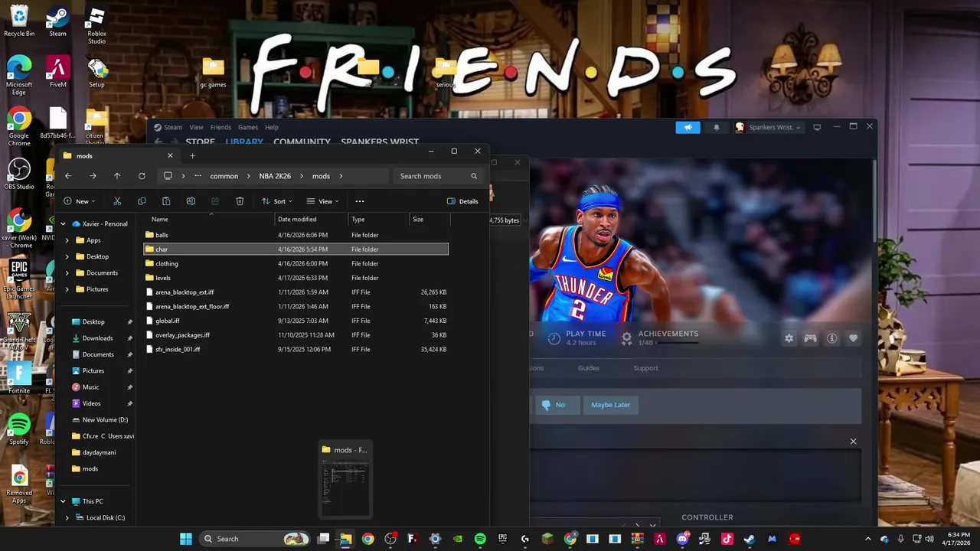980x551 pixels.
Task: Click the Steam announcements megaphone button
Action: [688, 127]
